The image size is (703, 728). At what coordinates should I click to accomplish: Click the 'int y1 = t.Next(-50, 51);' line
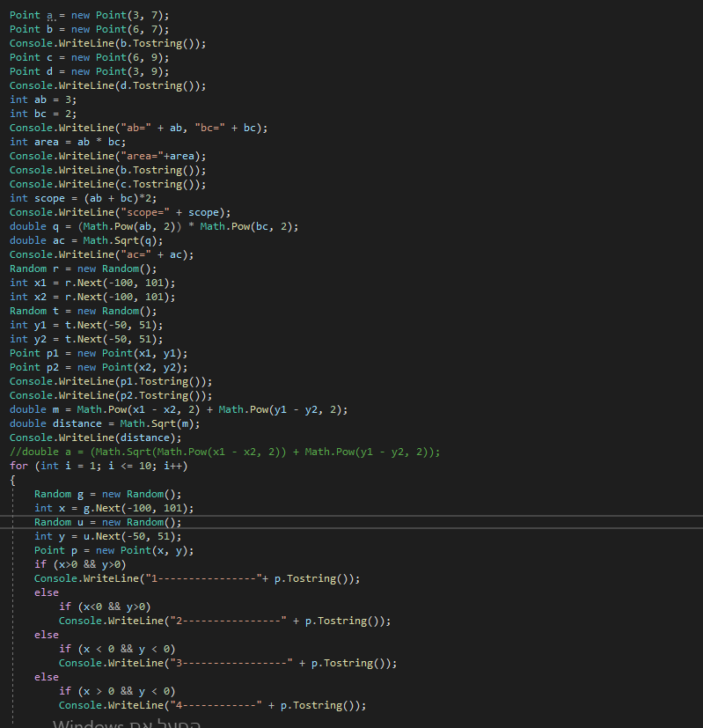(x=86, y=325)
